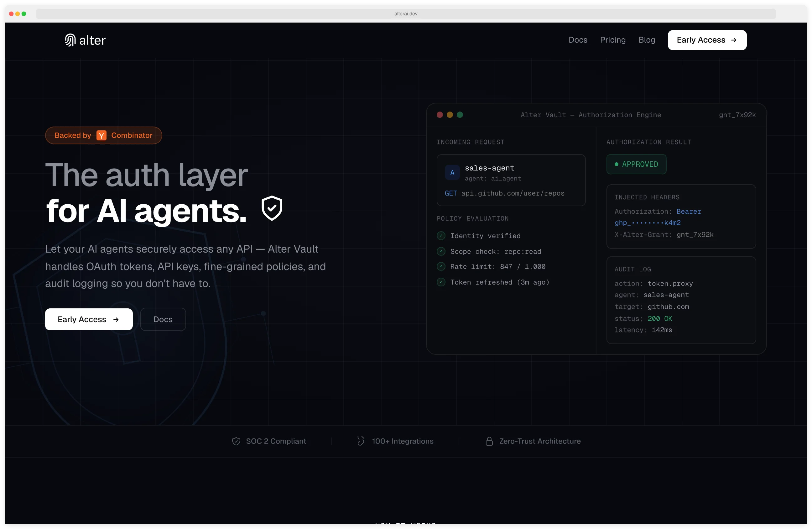
Task: Click the green APPROVED status indicator
Action: (636, 164)
